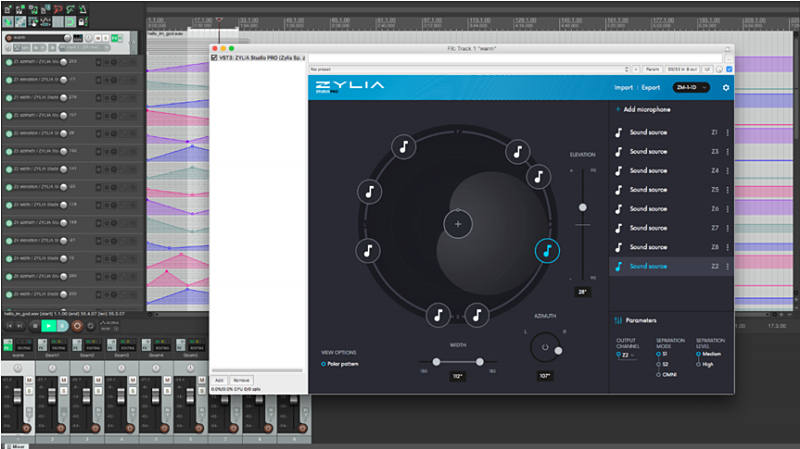Click the Import link in ZYLIA header
The width and height of the screenshot is (800, 449).
623,88
